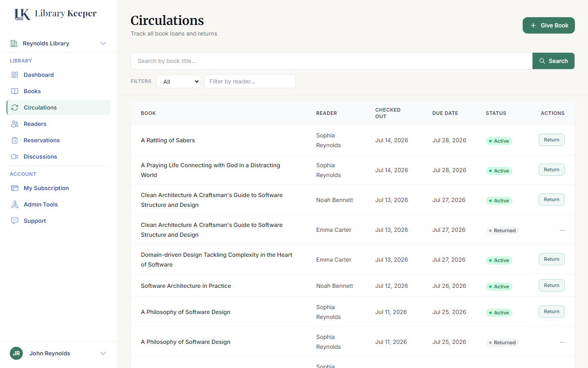Screen dimensions: 588x368
Task: Return A Rattling of Sabers
Action: [551, 140]
